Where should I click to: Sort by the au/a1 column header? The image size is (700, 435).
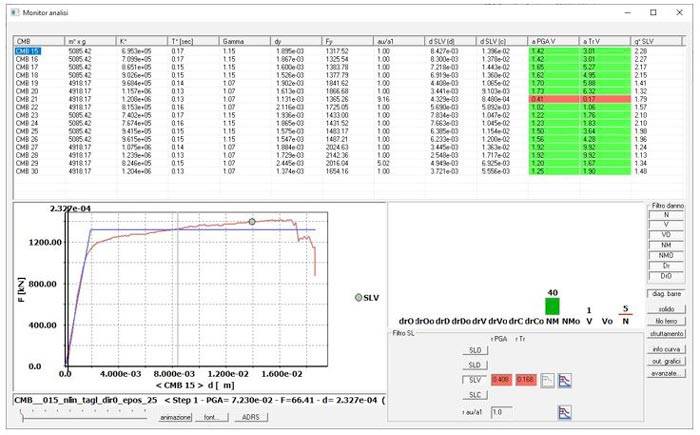click(x=399, y=41)
